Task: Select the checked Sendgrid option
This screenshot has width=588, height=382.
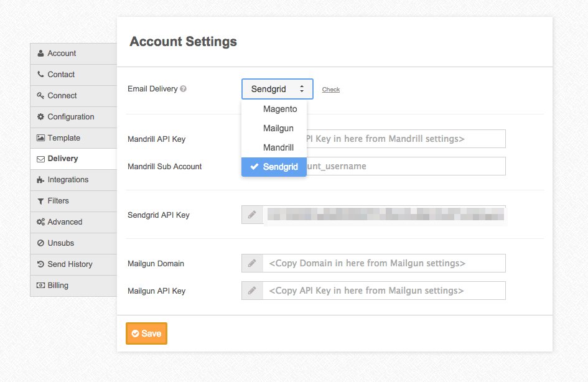Action: point(280,167)
